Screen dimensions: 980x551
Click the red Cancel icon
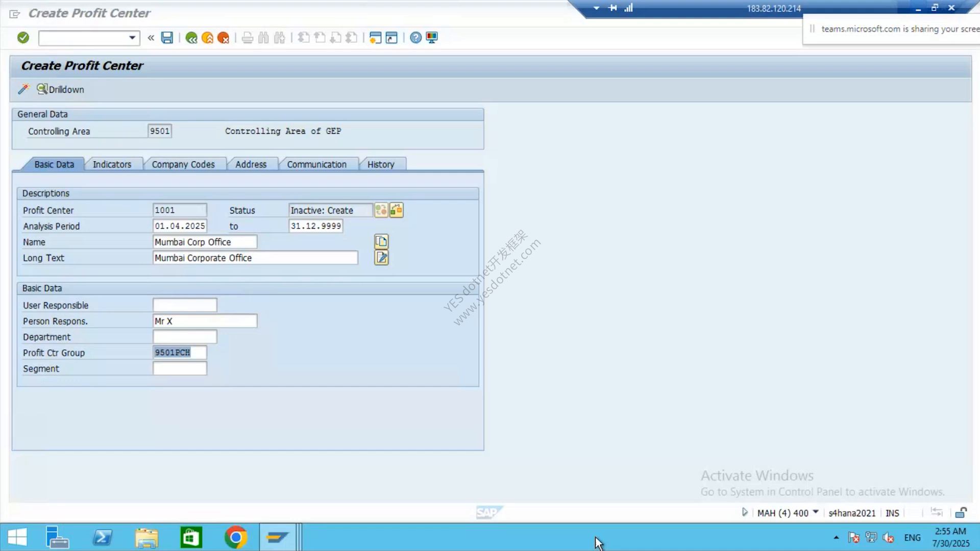[x=223, y=38]
